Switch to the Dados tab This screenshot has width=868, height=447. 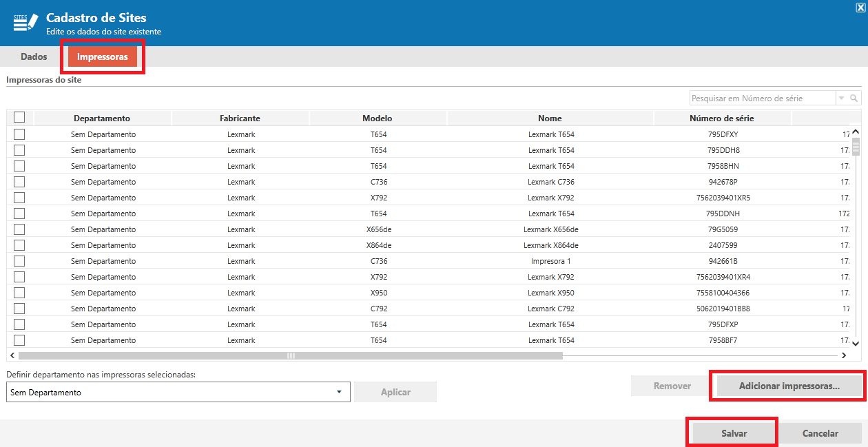coord(34,56)
